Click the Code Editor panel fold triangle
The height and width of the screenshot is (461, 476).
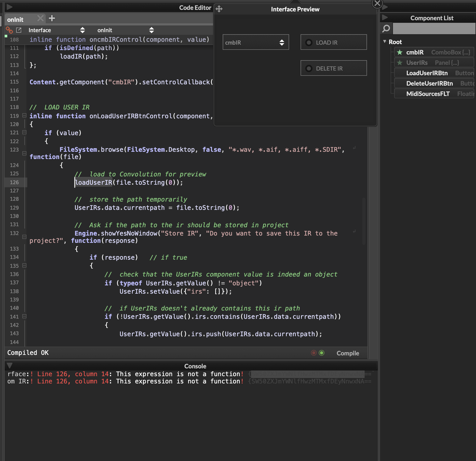click(x=10, y=7)
